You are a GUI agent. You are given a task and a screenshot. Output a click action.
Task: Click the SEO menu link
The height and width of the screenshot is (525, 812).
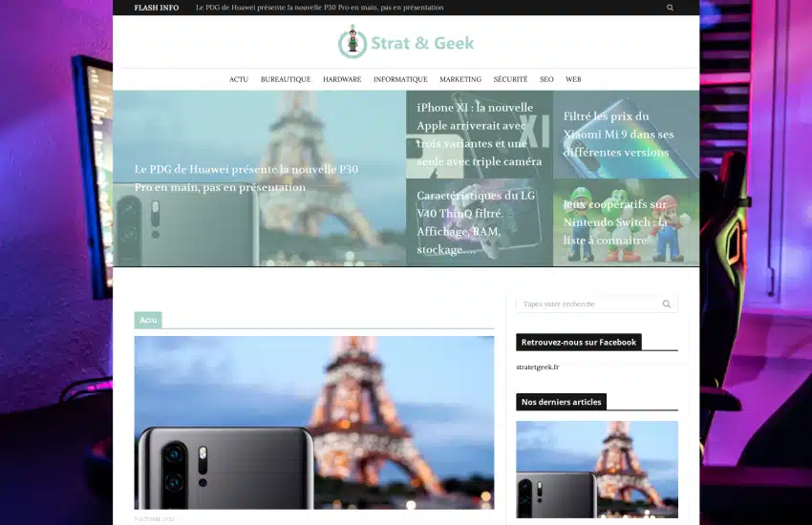(546, 79)
